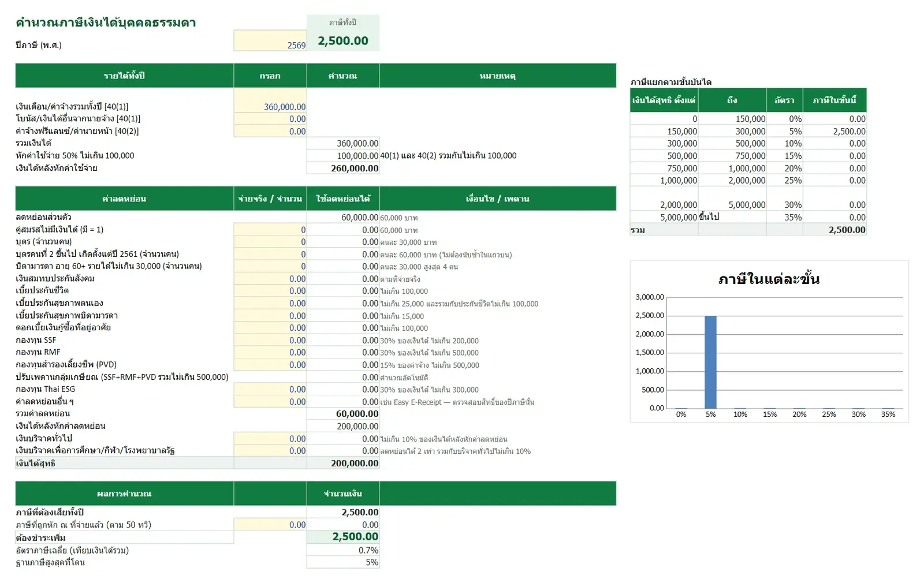This screenshot has height=583, width=924.
Task: Click the spouse allowance input cell
Action: [x=270, y=230]
